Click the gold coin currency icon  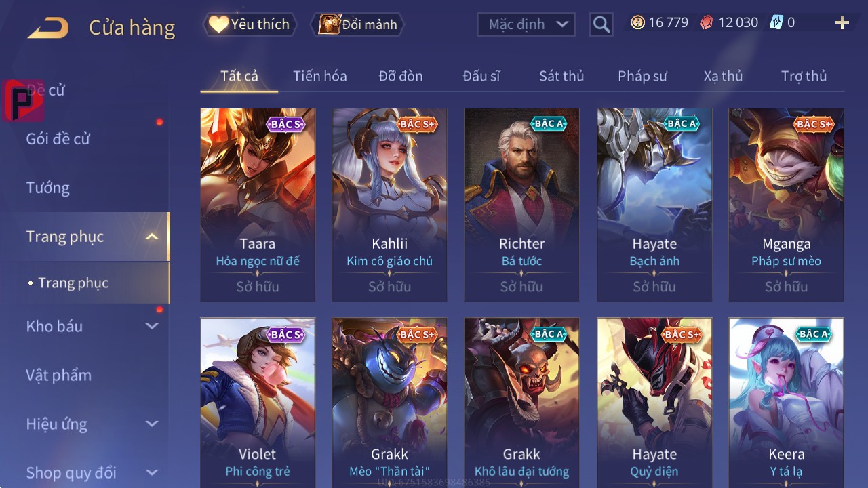tap(637, 23)
